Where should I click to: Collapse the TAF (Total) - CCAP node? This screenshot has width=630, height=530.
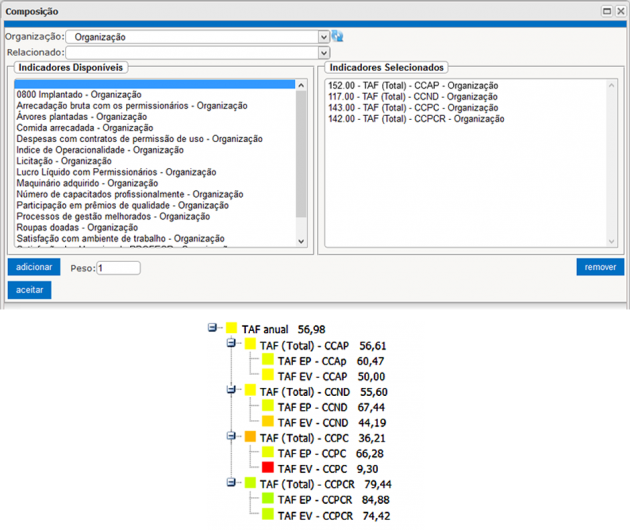[x=231, y=344]
